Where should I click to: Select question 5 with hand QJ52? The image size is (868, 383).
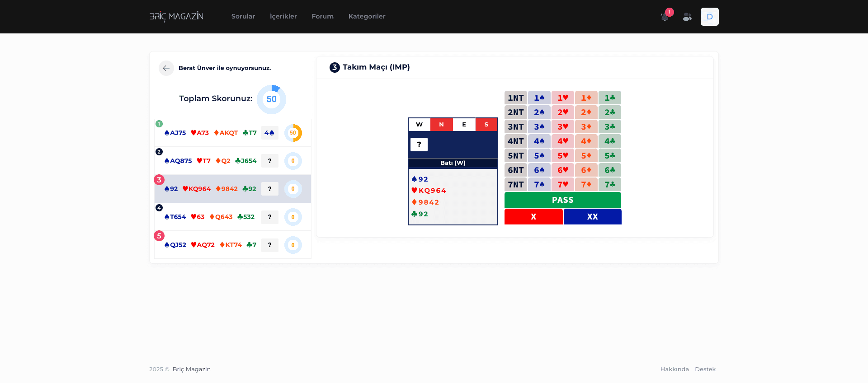[233, 245]
